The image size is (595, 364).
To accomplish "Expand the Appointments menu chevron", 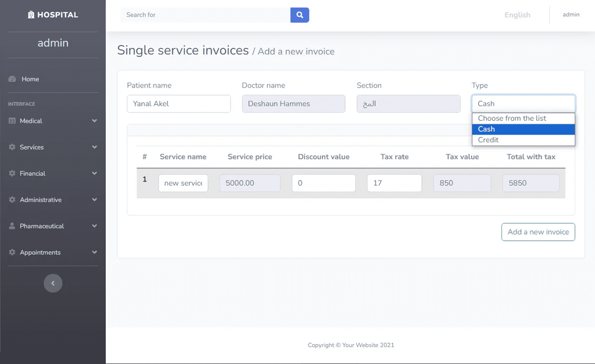I will coord(95,252).
